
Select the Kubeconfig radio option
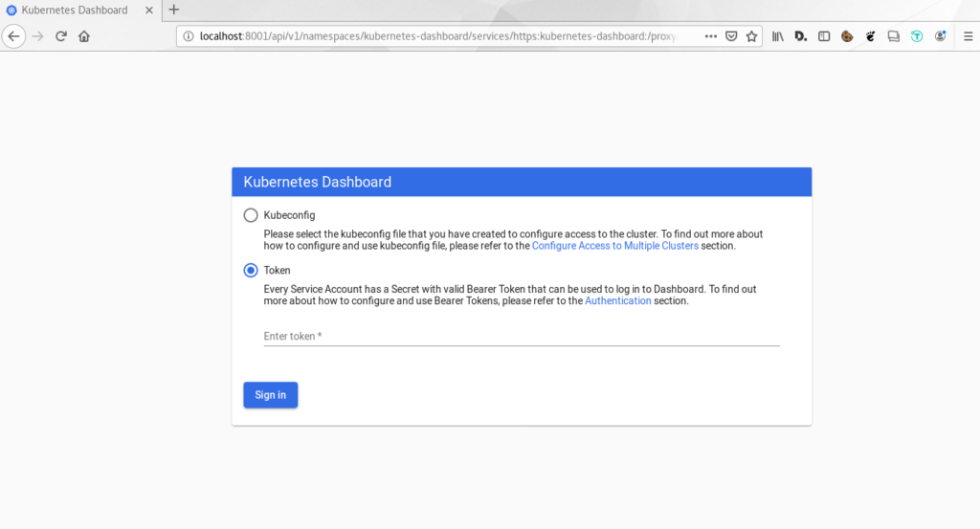tap(251, 215)
